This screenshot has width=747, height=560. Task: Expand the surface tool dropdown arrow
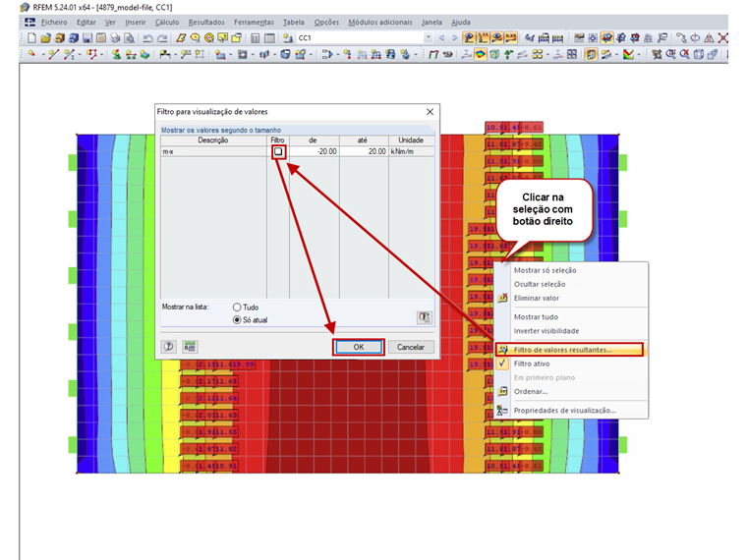[x=230, y=55]
